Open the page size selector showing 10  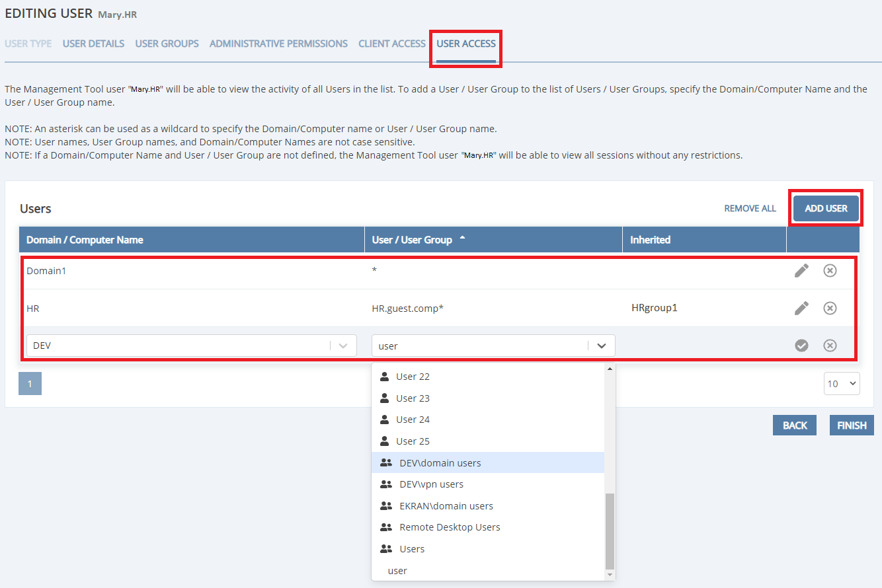(x=841, y=384)
